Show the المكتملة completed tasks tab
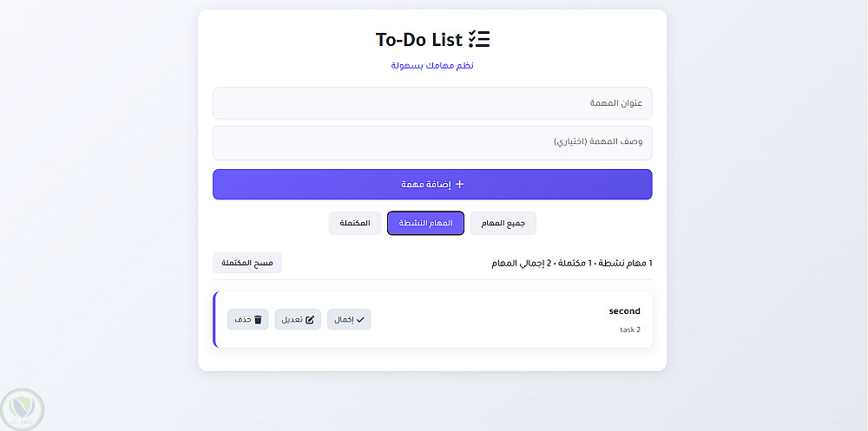The height and width of the screenshot is (431, 868). [355, 224]
